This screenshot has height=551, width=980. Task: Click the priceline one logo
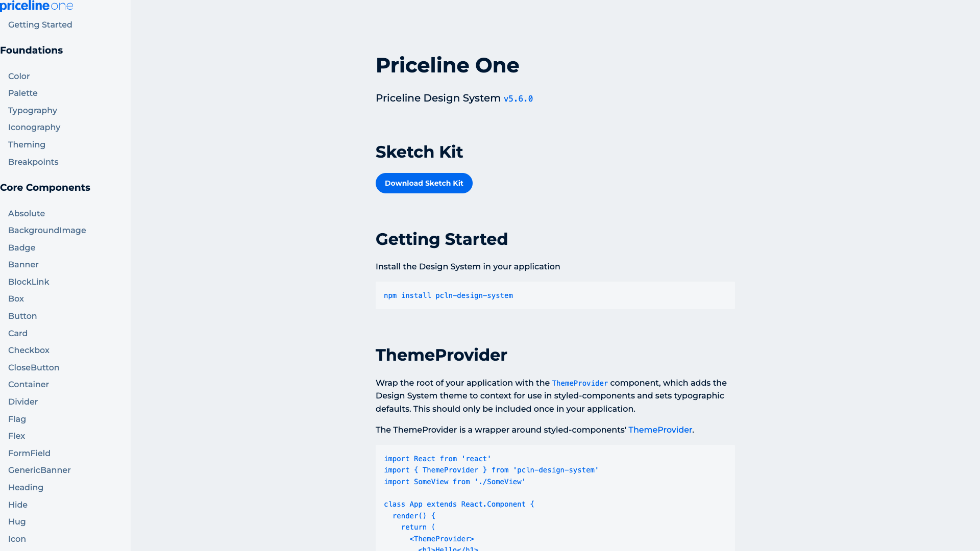pyautogui.click(x=36, y=6)
